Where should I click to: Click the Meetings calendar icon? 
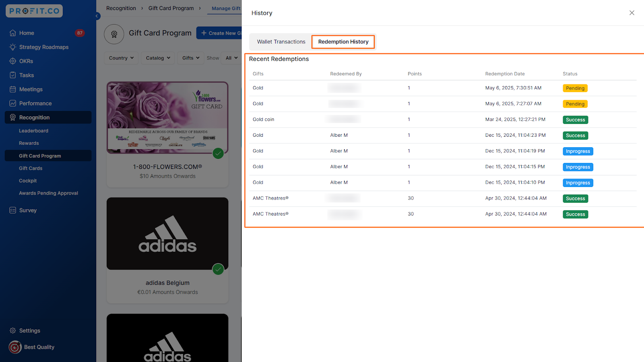(x=13, y=89)
